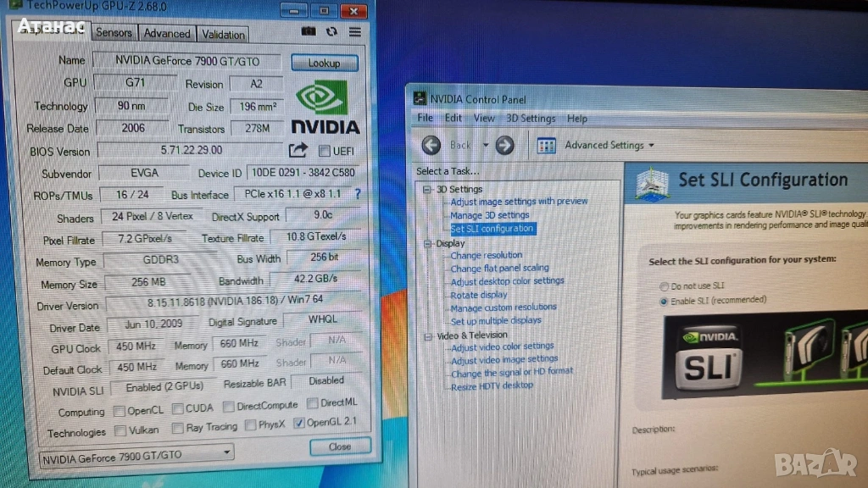Toggle the OpenGL 2.1 checkbox
This screenshot has width=868, height=488.
298,423
